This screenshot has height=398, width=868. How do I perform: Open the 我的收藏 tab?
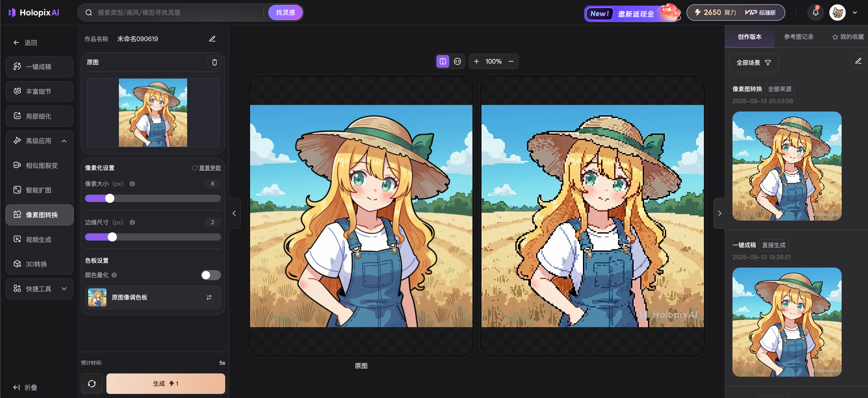[848, 37]
